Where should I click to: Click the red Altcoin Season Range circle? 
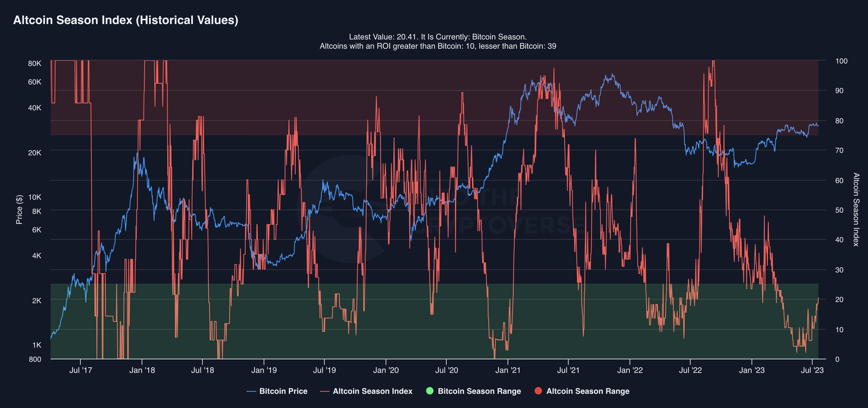click(x=538, y=391)
